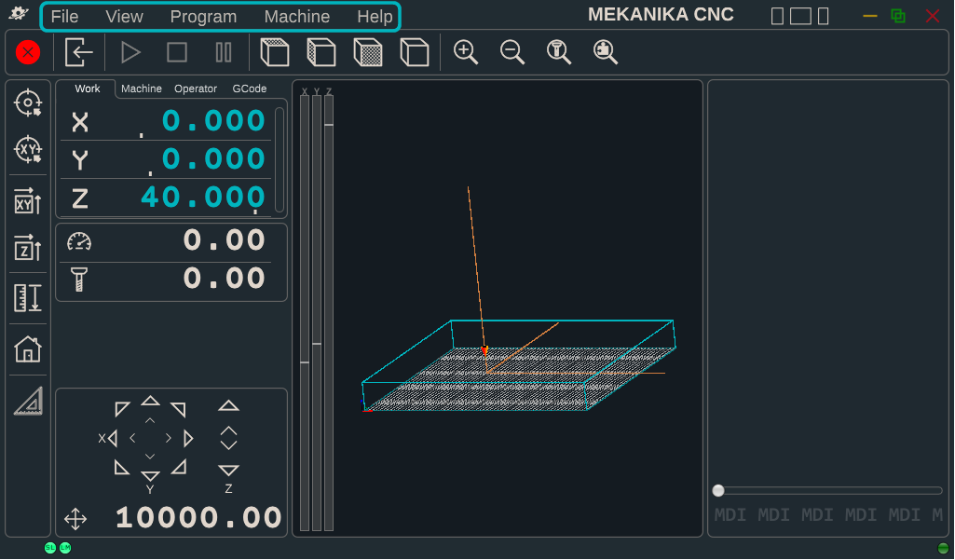The height and width of the screenshot is (560, 955).
Task: Click the slider handle in the right panel
Action: [x=718, y=490]
